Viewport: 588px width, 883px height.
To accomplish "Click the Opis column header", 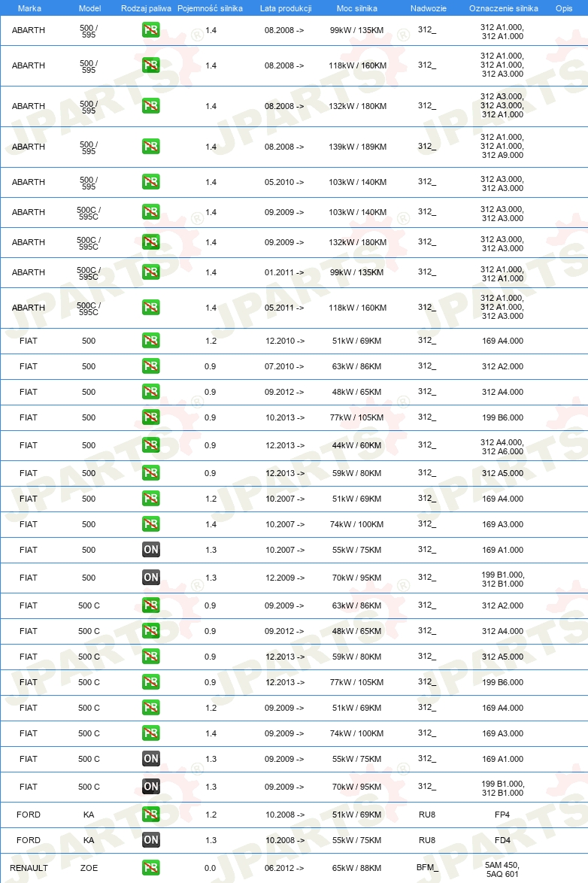I will [564, 8].
